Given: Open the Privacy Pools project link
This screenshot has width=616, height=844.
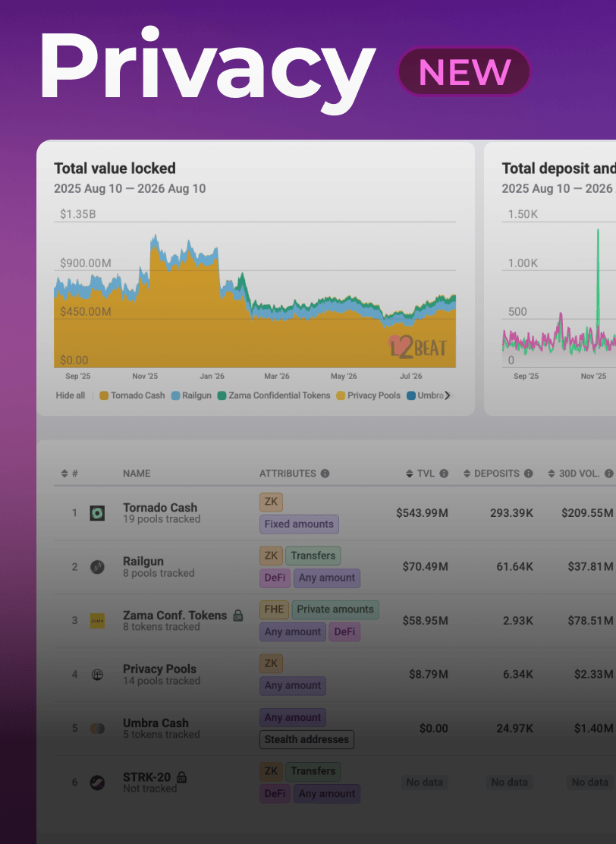Looking at the screenshot, I should tap(159, 669).
